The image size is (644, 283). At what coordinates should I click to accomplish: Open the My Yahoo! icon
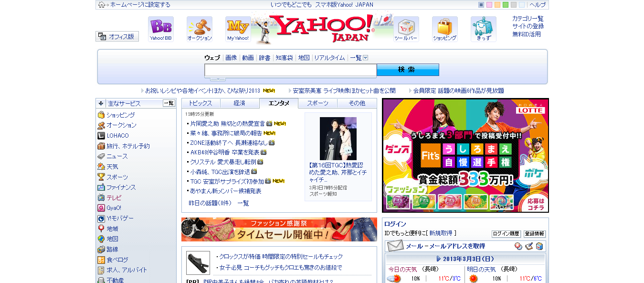238,29
